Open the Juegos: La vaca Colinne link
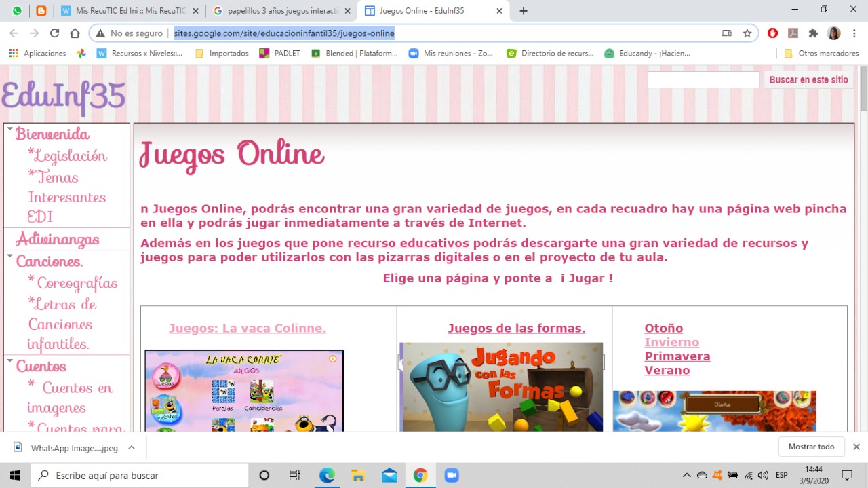This screenshot has height=488, width=868. (248, 329)
